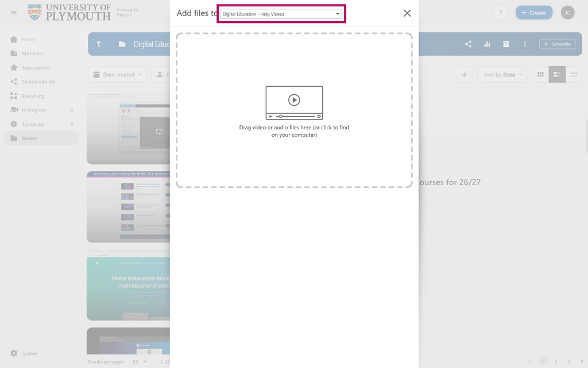Click the Home house icon
The height and width of the screenshot is (368, 588).
click(x=14, y=40)
